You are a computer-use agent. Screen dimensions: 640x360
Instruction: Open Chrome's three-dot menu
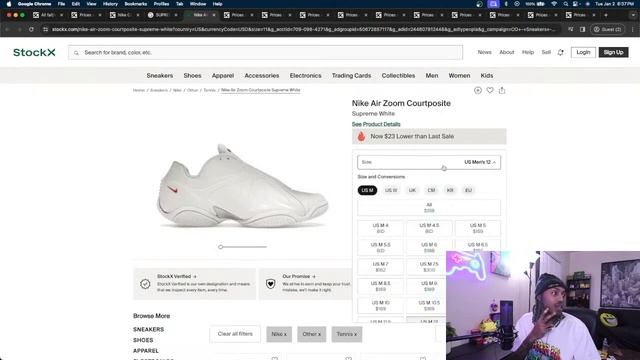pos(632,29)
